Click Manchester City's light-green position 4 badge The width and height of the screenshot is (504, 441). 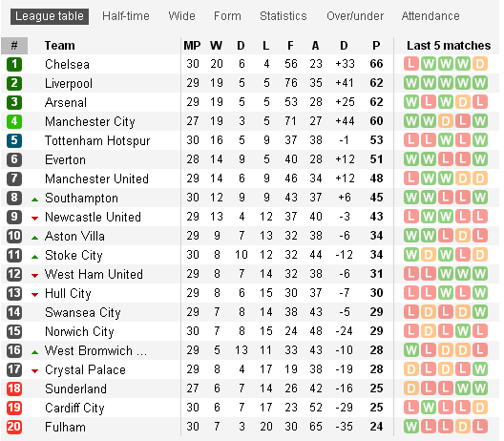click(x=14, y=121)
